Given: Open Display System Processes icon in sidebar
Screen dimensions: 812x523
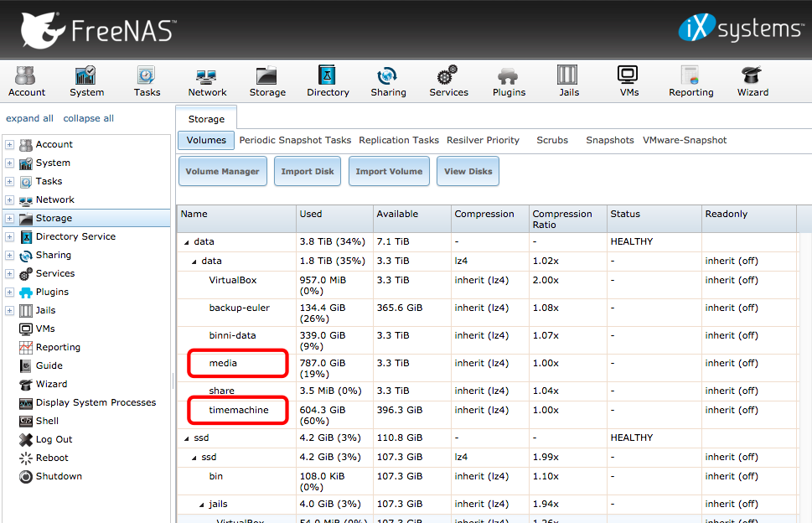Looking at the screenshot, I should click(x=25, y=402).
